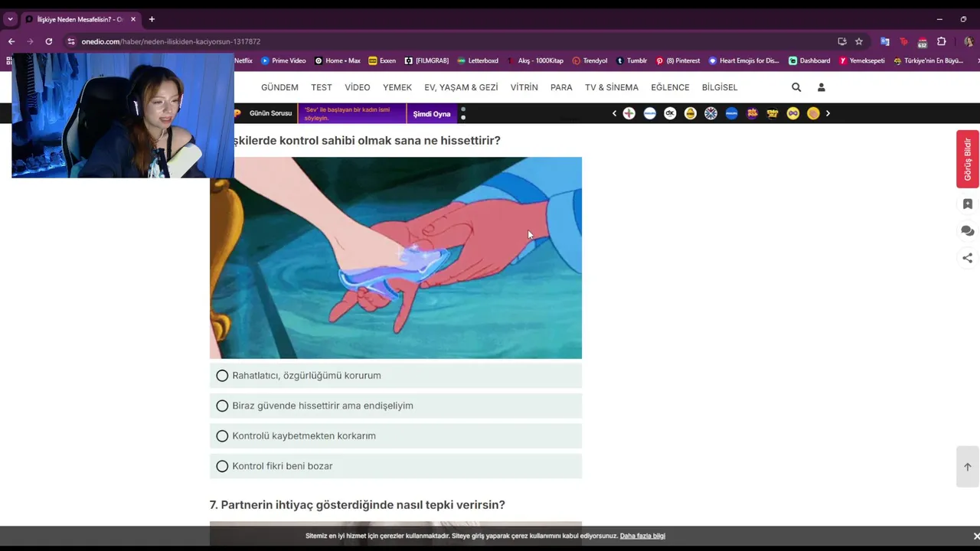Save the article with the bookmark side icon

tap(968, 204)
